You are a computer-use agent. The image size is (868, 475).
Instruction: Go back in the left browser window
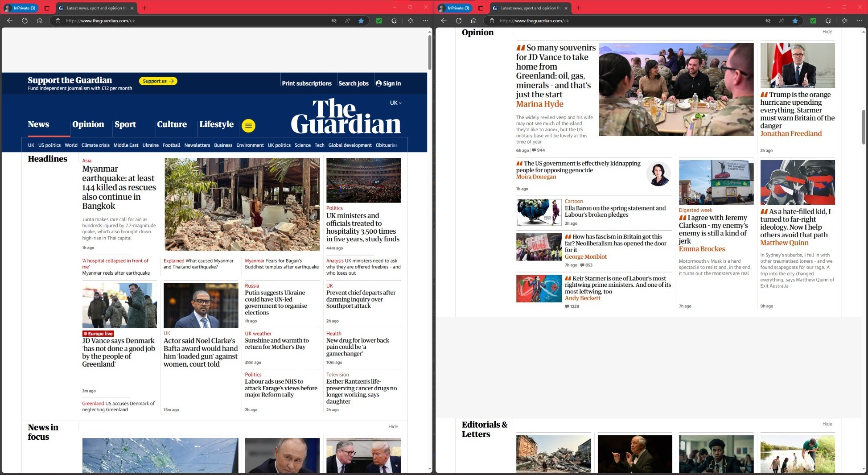(x=10, y=21)
